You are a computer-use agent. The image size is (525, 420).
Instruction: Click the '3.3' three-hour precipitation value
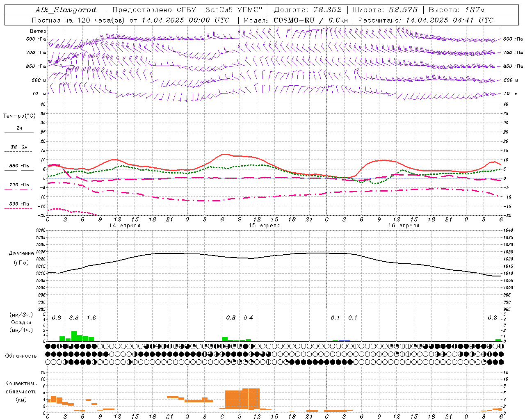[74, 318]
